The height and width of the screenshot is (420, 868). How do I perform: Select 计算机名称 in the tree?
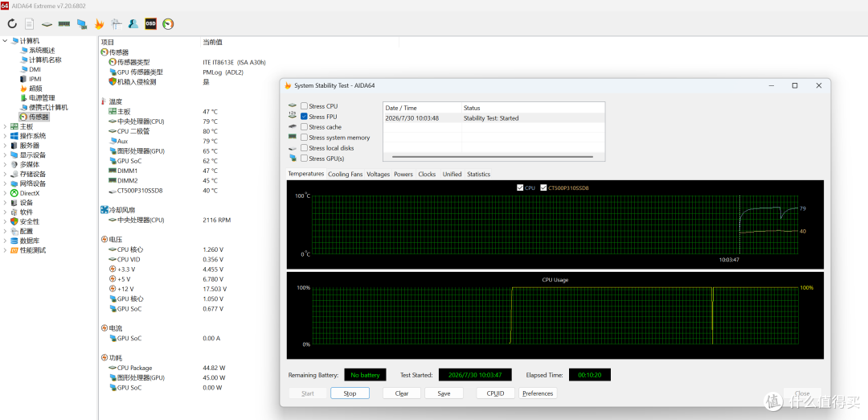(45, 60)
